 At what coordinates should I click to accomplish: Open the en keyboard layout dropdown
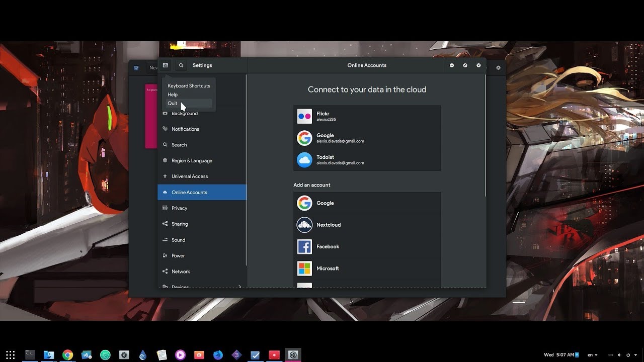pos(593,355)
